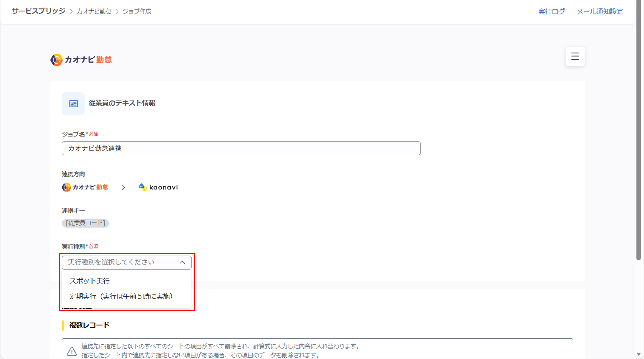Click the 実行種別 required label
This screenshot has width=644, height=359.
coord(80,246)
